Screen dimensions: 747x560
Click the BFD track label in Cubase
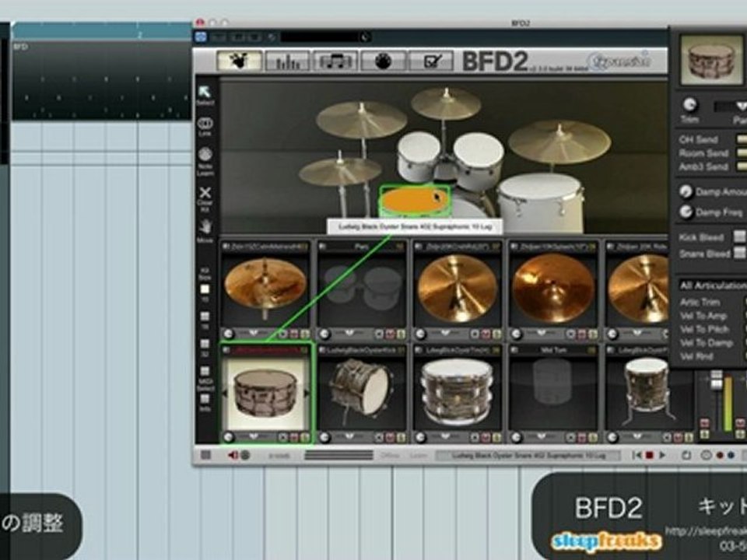pos(20,47)
